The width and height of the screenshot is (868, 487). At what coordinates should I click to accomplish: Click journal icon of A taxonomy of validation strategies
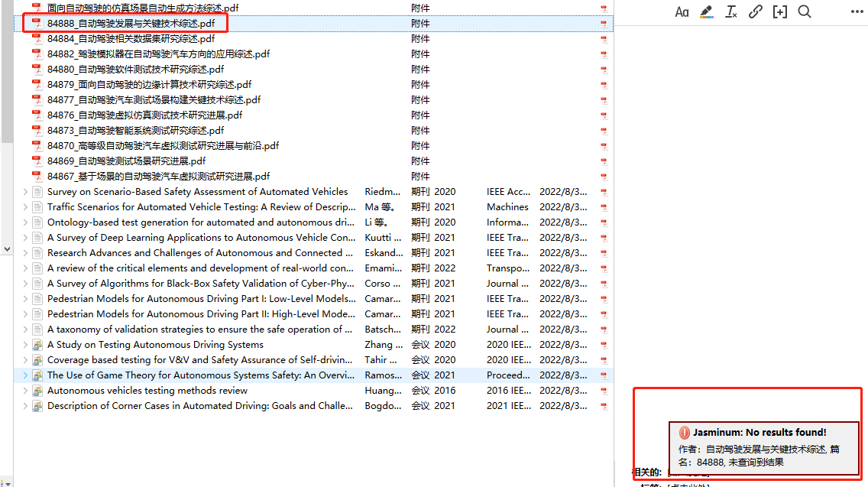click(37, 330)
